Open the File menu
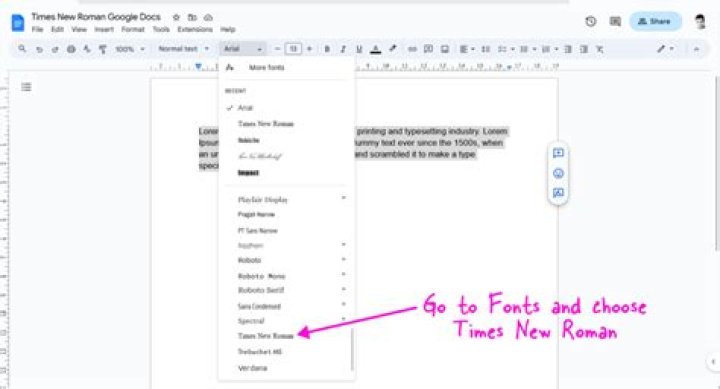This screenshot has width=720, height=389. click(x=37, y=29)
